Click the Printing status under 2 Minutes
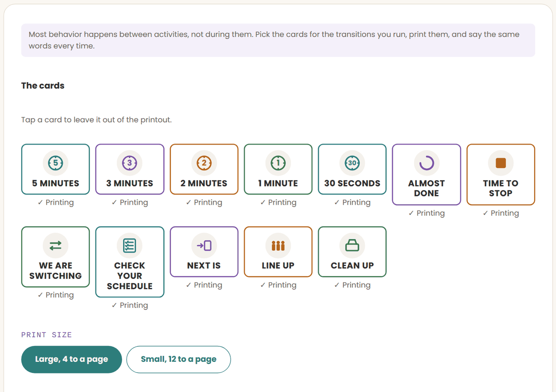The width and height of the screenshot is (556, 392). [204, 202]
